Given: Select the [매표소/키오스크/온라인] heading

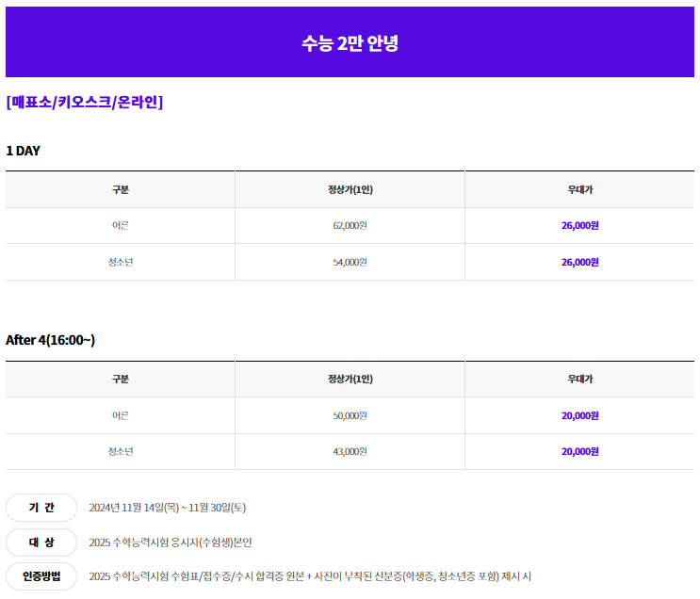Looking at the screenshot, I should click(x=85, y=103).
